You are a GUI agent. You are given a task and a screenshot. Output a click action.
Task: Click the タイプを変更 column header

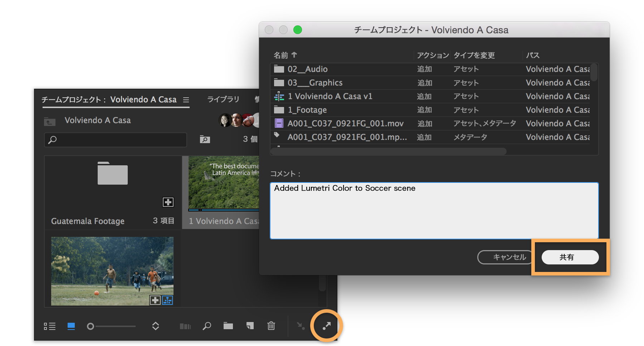(x=474, y=55)
